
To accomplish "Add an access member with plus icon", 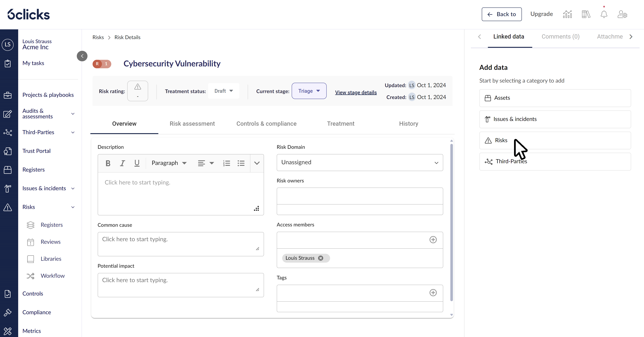I will pos(433,240).
